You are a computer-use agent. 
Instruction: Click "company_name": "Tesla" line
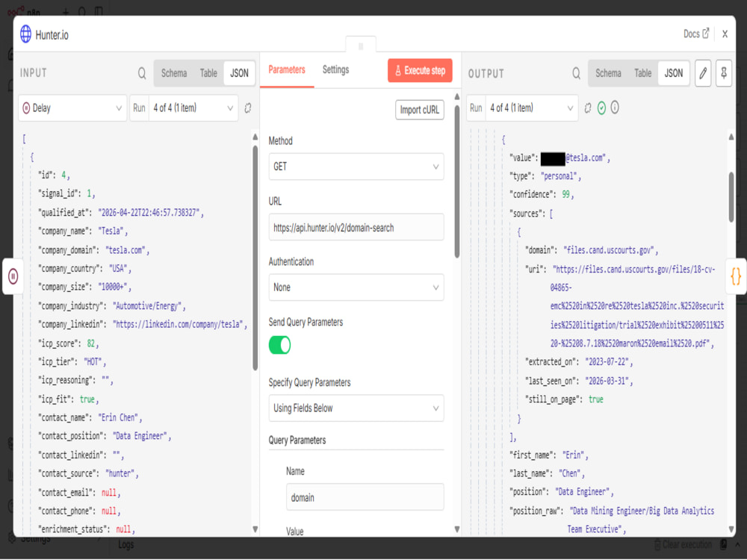coord(83,231)
